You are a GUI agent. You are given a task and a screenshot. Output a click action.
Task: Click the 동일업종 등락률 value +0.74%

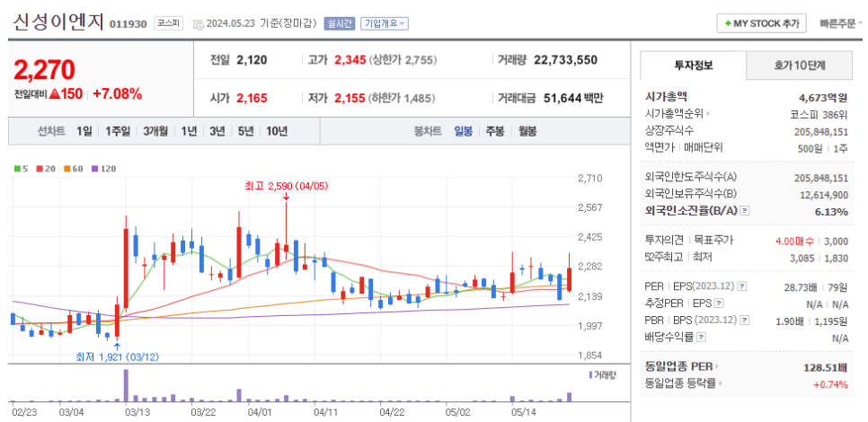831,384
